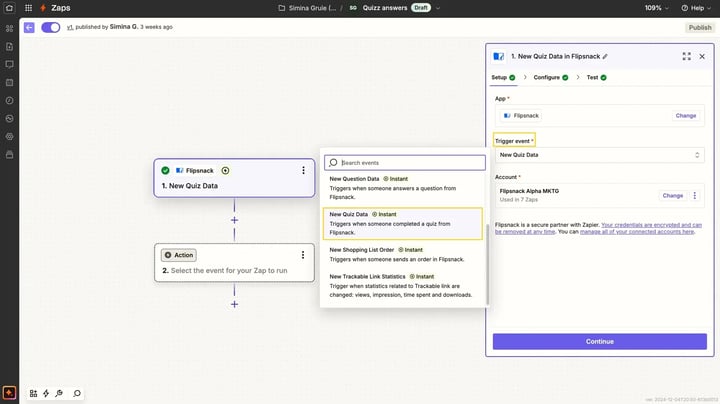Screen dimensions: 720x404
Task: Open the sidebar settings gear icon
Action: [x=9, y=136]
